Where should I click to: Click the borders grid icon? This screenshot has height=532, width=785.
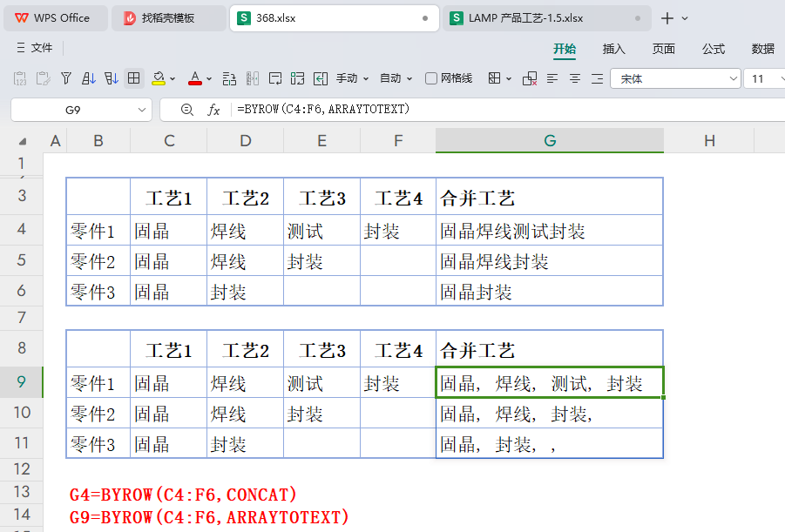point(133,78)
